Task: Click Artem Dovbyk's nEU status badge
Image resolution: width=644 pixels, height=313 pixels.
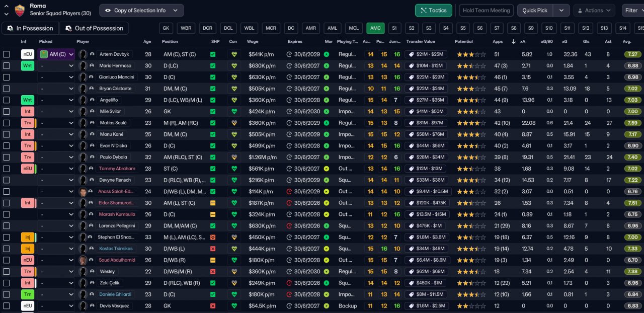Action: pos(28,54)
